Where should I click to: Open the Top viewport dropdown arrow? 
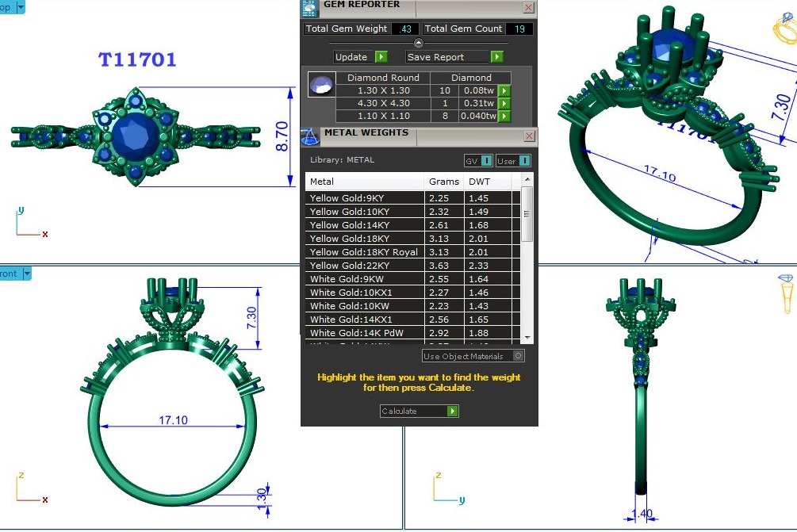click(20, 6)
